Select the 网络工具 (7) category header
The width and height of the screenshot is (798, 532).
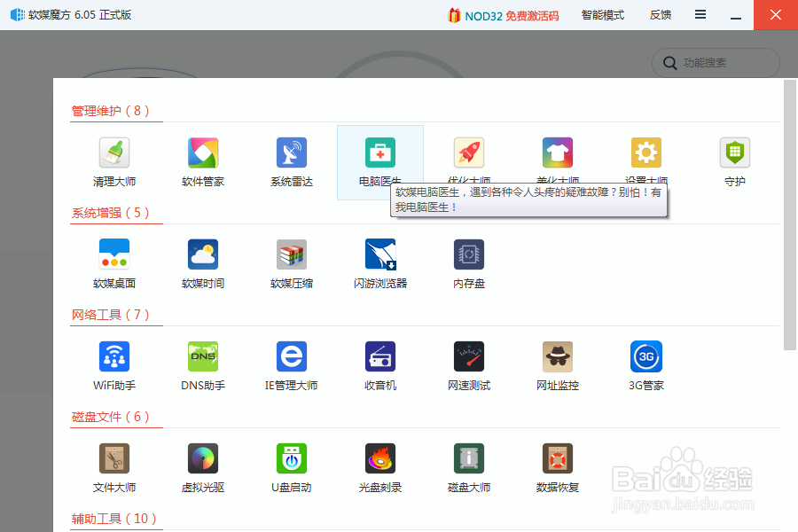click(111, 315)
